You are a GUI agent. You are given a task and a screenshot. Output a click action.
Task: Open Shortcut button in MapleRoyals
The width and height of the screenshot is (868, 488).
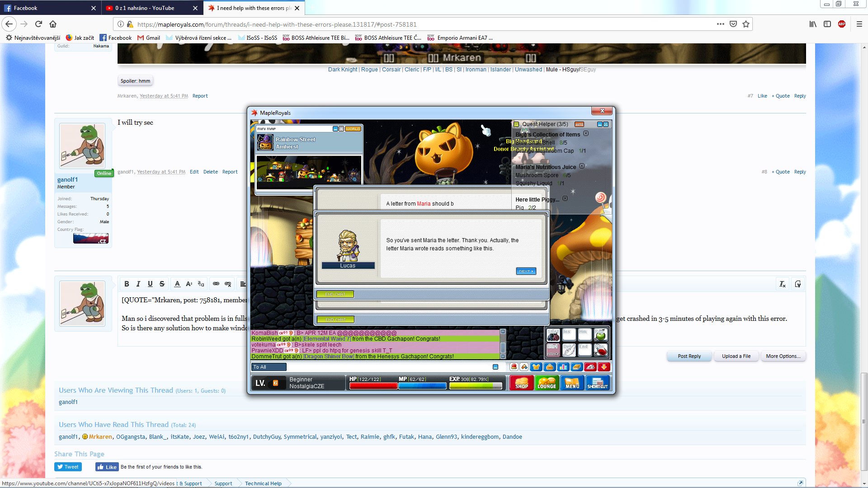(x=597, y=383)
